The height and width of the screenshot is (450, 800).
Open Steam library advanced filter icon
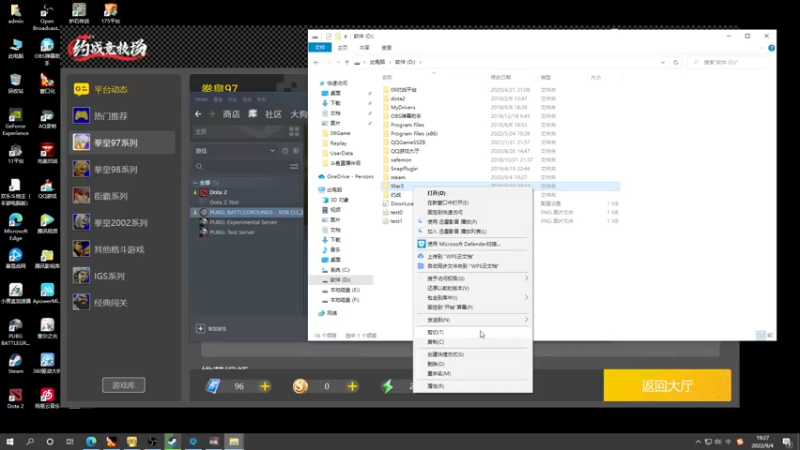tap(294, 166)
